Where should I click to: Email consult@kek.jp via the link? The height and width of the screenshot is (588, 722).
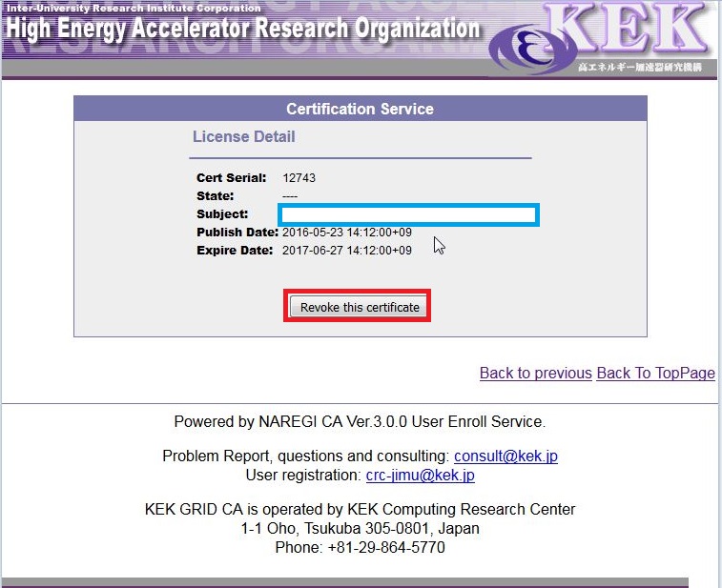tap(505, 456)
